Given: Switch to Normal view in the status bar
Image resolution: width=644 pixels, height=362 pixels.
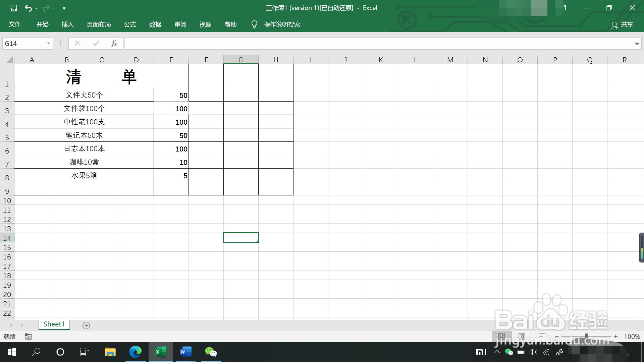Looking at the screenshot, I should [x=501, y=336].
